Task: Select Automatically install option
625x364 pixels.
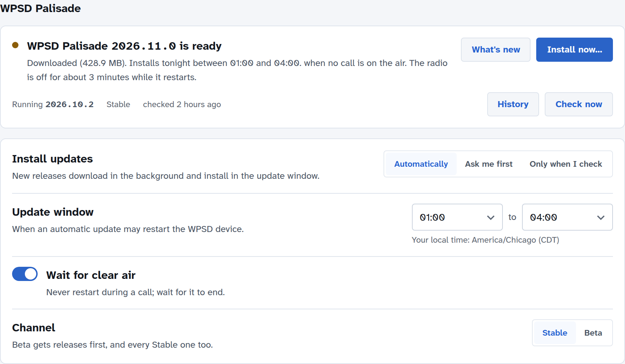Action: point(421,164)
